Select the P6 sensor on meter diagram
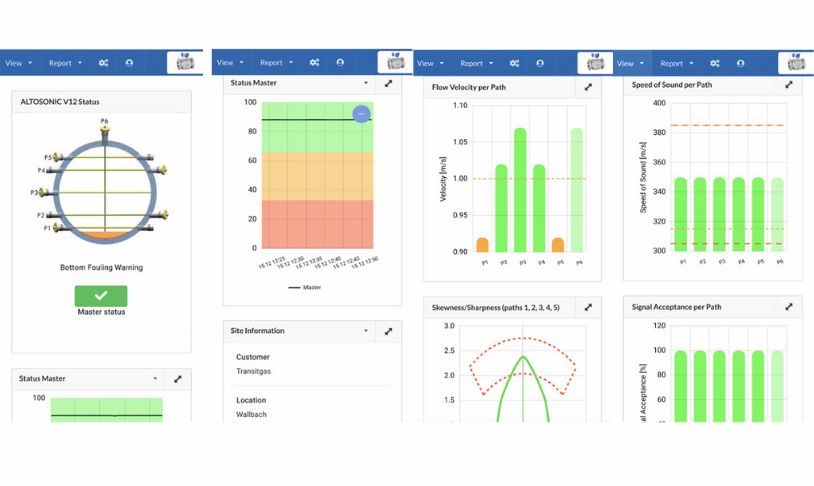Image resolution: width=814 pixels, height=486 pixels. coord(104,123)
